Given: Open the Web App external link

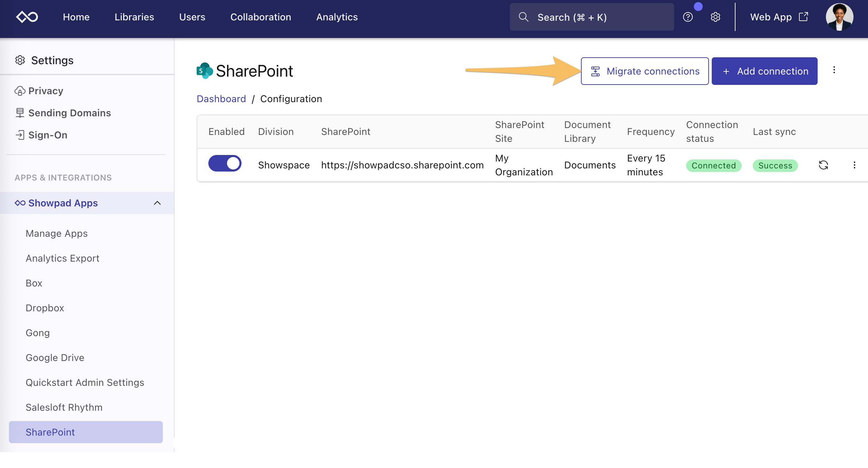Looking at the screenshot, I should pyautogui.click(x=779, y=17).
